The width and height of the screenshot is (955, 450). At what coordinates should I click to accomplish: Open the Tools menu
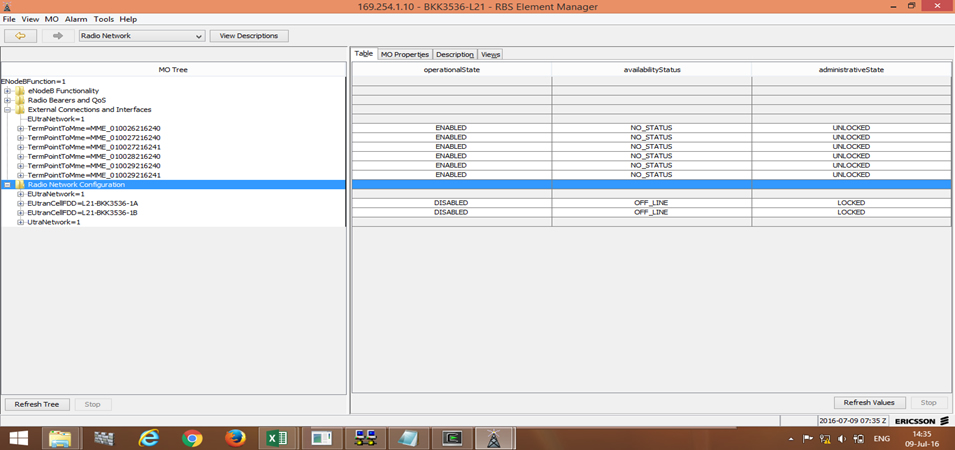click(104, 19)
